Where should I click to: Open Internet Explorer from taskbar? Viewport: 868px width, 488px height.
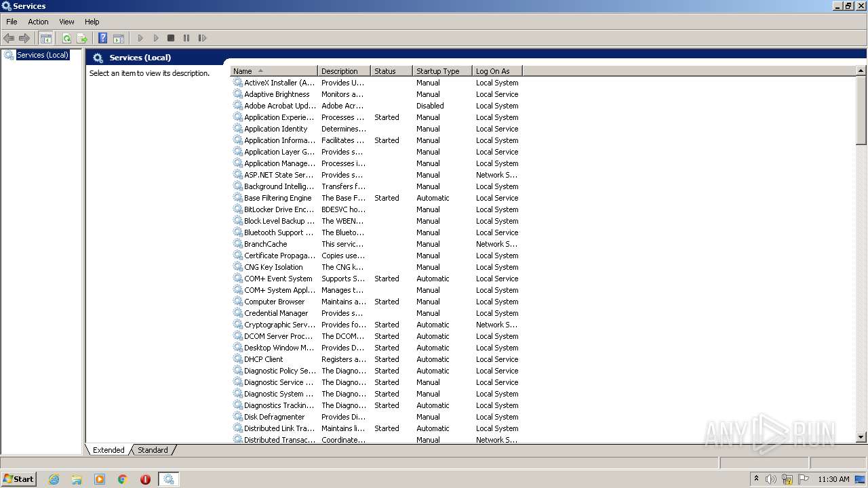tap(54, 479)
